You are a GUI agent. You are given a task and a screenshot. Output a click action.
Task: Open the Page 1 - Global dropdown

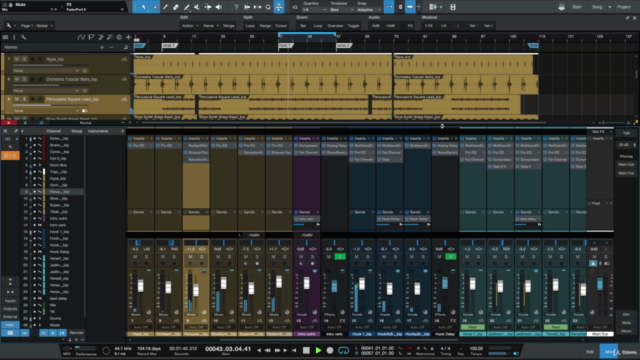tap(37, 26)
